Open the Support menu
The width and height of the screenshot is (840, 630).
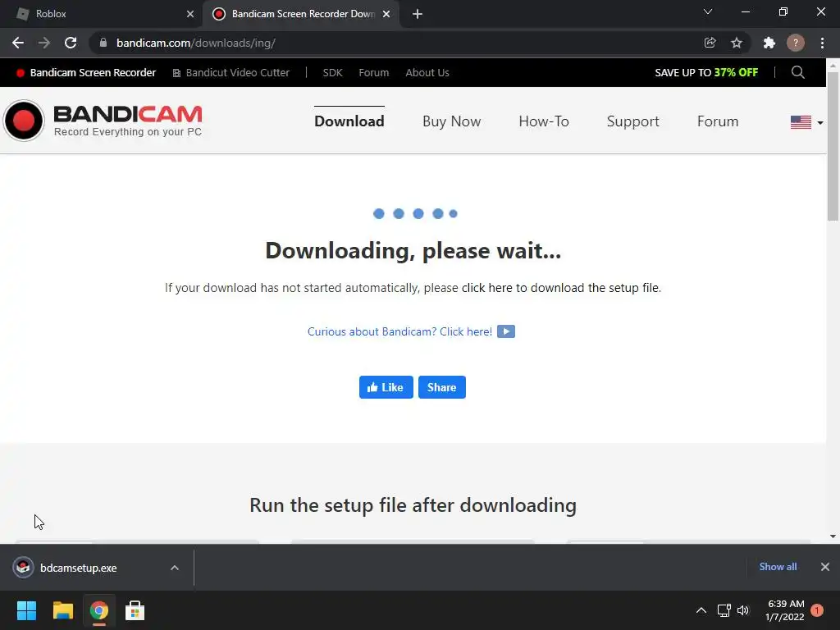tap(632, 121)
